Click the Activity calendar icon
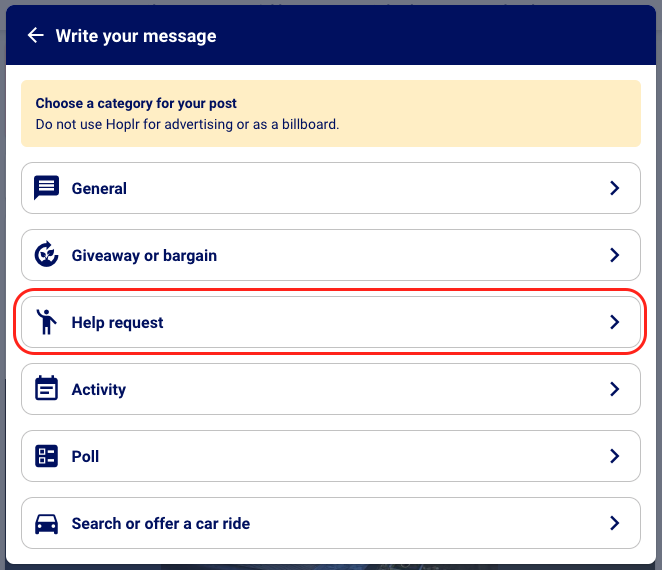662x570 pixels. tap(46, 389)
